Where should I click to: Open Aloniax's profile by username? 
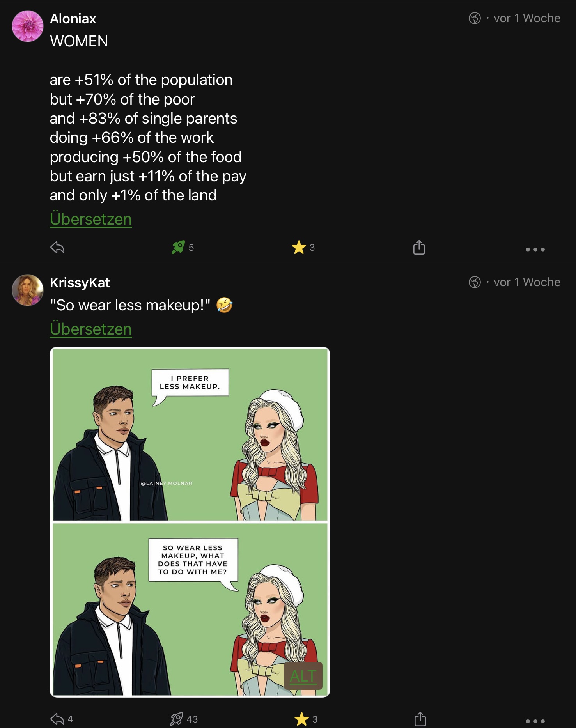[x=73, y=19]
